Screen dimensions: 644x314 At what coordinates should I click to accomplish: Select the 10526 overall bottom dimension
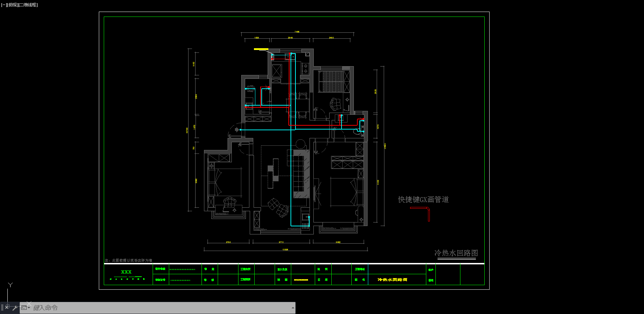[285, 250]
